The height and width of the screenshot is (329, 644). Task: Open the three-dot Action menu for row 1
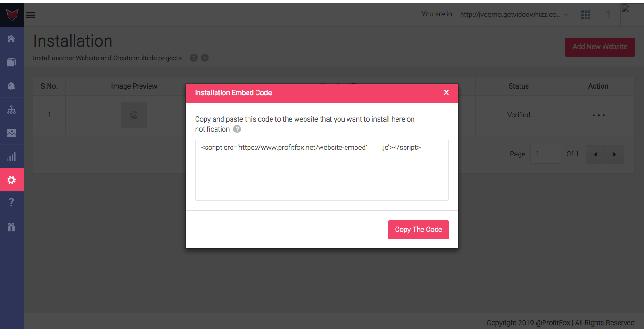[598, 115]
